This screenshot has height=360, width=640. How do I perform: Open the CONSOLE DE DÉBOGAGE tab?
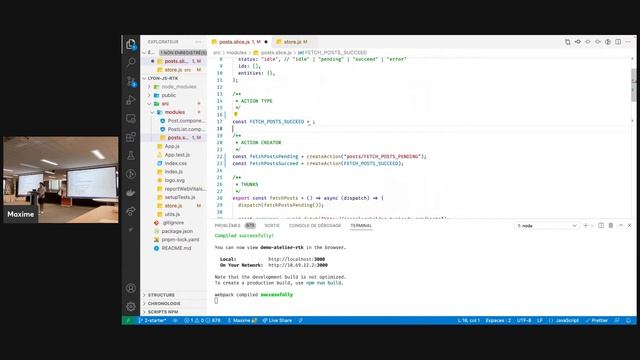[315, 225]
